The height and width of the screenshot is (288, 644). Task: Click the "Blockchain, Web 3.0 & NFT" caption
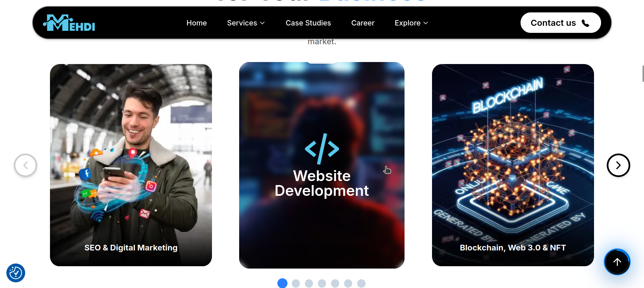[x=513, y=248]
